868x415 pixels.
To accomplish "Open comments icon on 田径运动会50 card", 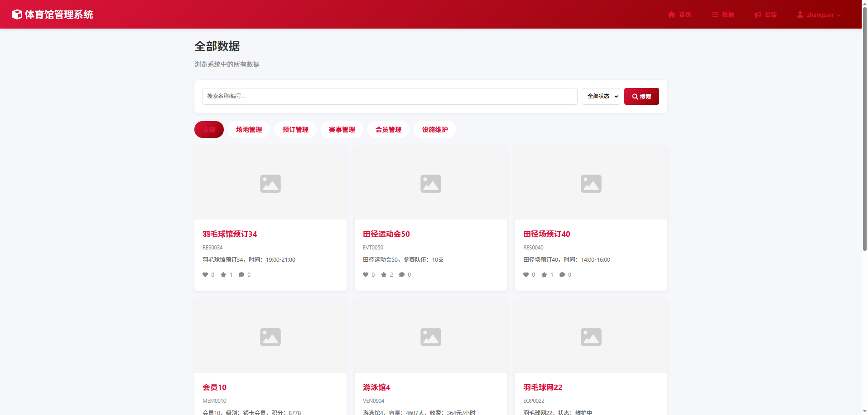I will 402,275.
